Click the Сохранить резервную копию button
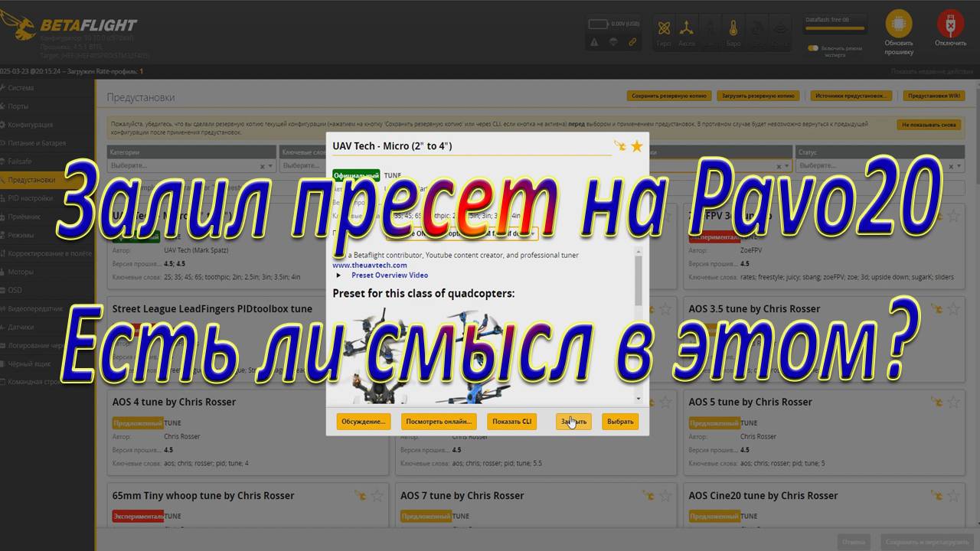 tap(668, 96)
